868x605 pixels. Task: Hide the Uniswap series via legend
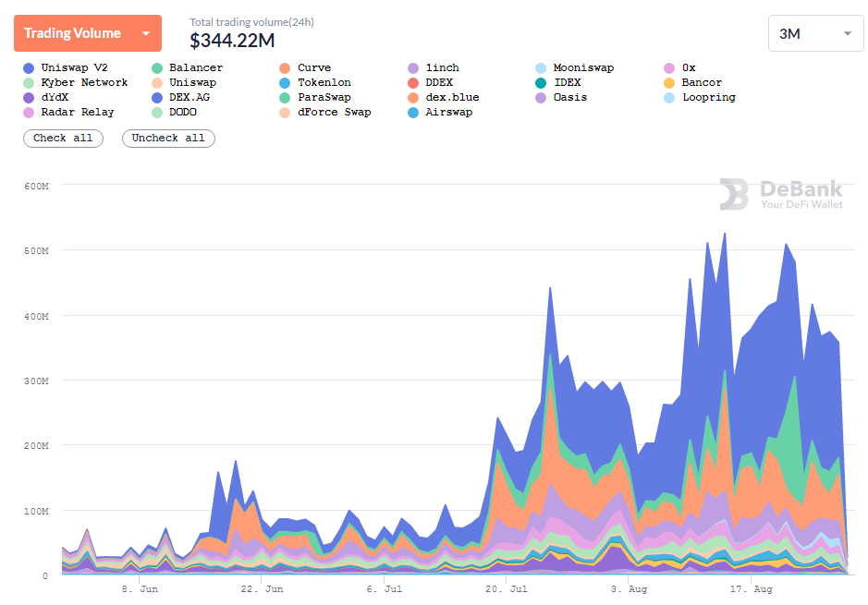click(184, 83)
